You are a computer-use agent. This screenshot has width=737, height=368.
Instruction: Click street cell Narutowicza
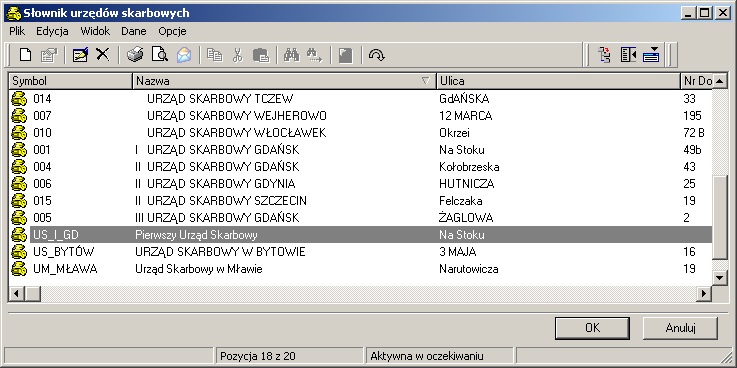click(469, 269)
